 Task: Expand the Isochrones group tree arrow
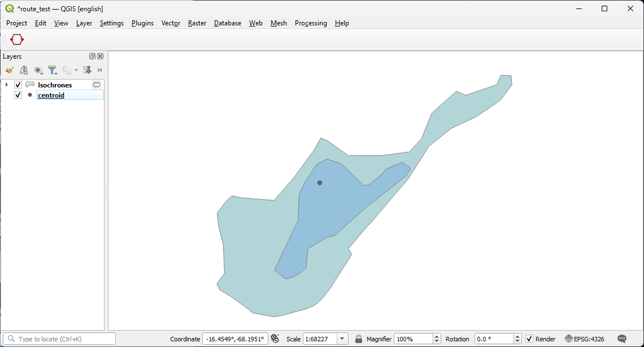7,85
